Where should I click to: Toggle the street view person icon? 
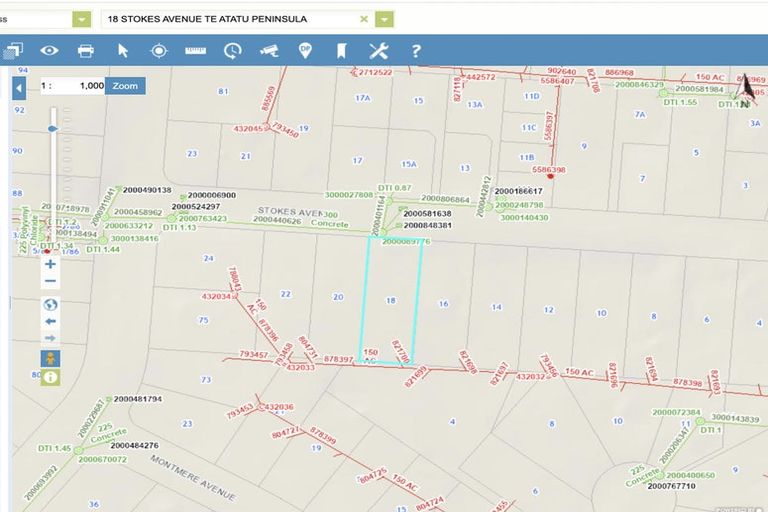point(50,357)
